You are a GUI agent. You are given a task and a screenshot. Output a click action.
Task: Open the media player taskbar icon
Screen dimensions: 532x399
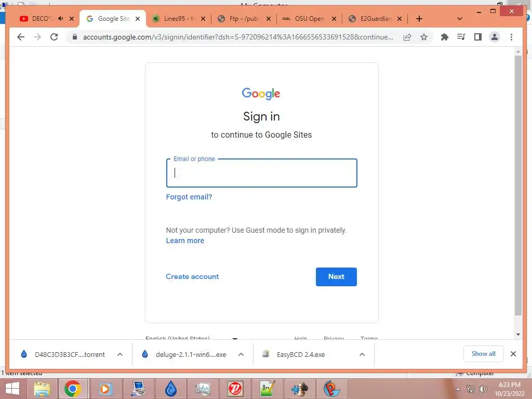105,389
